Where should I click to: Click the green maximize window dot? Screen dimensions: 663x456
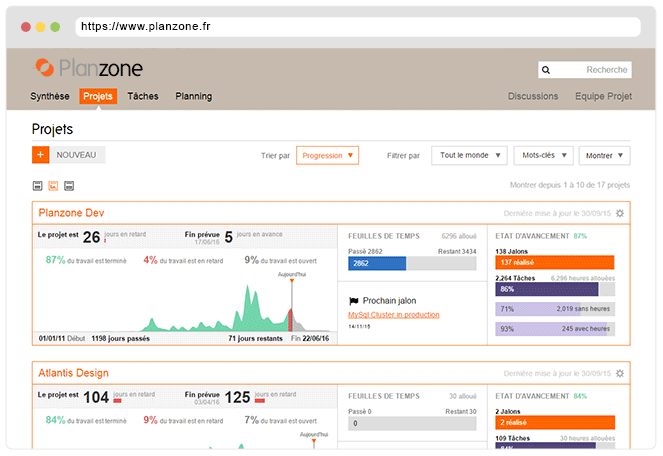pos(55,27)
